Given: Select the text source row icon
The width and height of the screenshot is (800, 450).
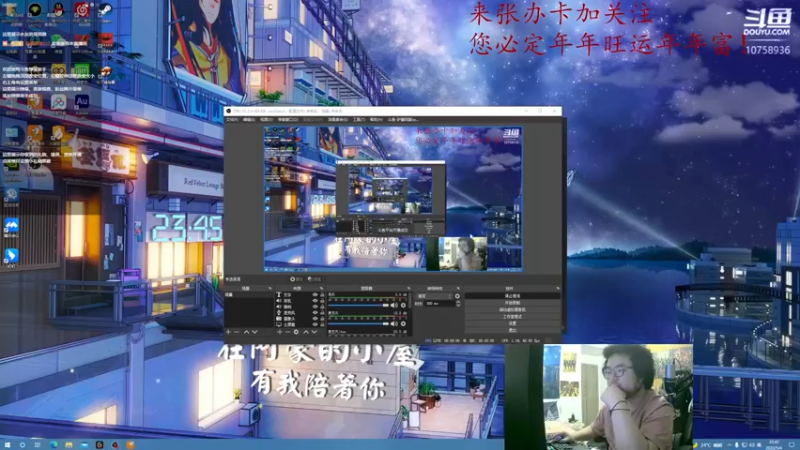Looking at the screenshot, I should (x=279, y=295).
